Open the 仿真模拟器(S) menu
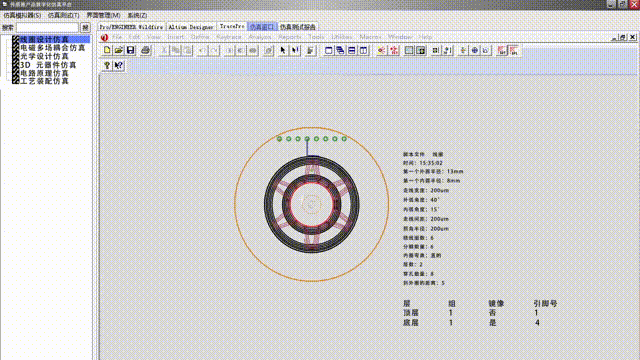The height and width of the screenshot is (360, 640). click(x=22, y=15)
